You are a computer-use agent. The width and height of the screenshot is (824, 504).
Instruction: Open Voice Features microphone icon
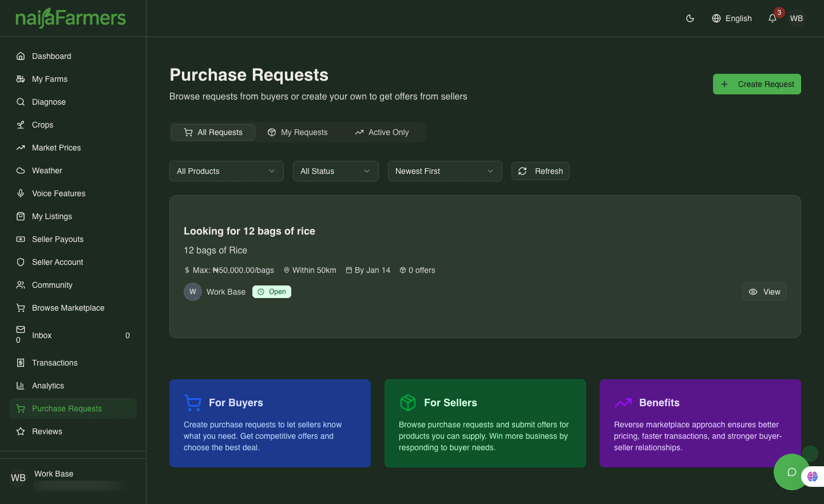pos(21,193)
